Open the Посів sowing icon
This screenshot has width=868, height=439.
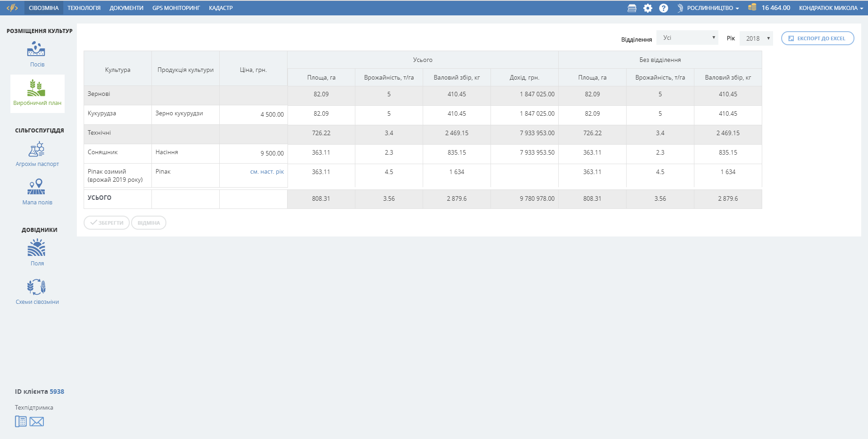coord(36,49)
